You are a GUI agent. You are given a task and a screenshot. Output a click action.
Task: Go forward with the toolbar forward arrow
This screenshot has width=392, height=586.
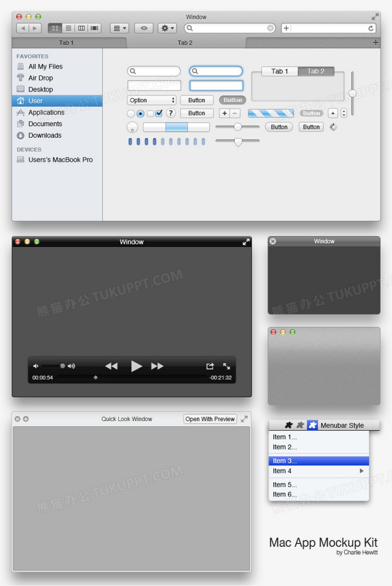(35, 29)
